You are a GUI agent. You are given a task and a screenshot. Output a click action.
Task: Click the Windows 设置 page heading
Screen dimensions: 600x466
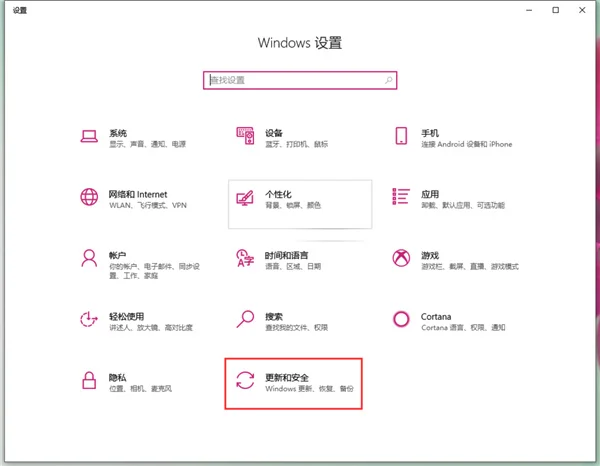click(300, 42)
